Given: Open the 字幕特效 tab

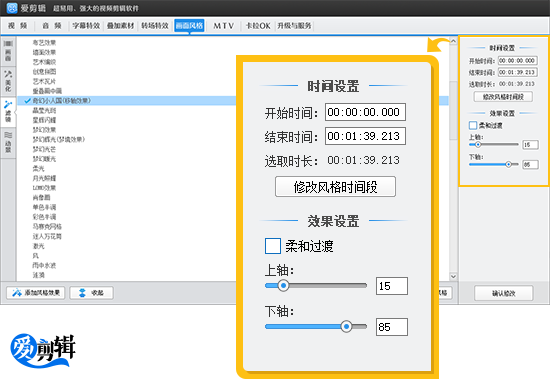Looking at the screenshot, I should [x=86, y=26].
